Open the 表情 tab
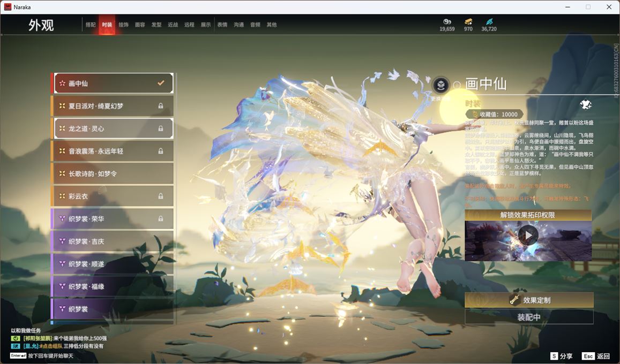Screen dimensions: 620x364 pos(222,25)
